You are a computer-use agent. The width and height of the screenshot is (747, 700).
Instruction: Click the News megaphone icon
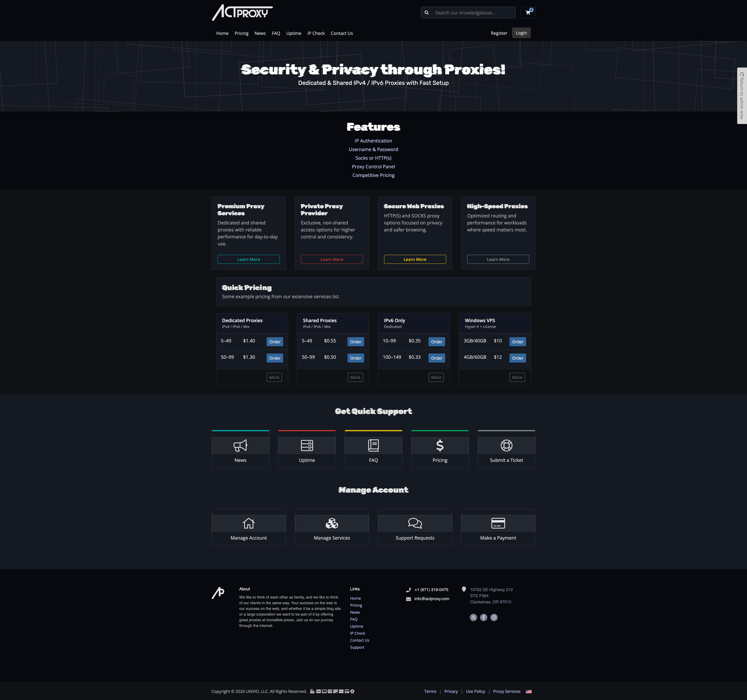(240, 445)
